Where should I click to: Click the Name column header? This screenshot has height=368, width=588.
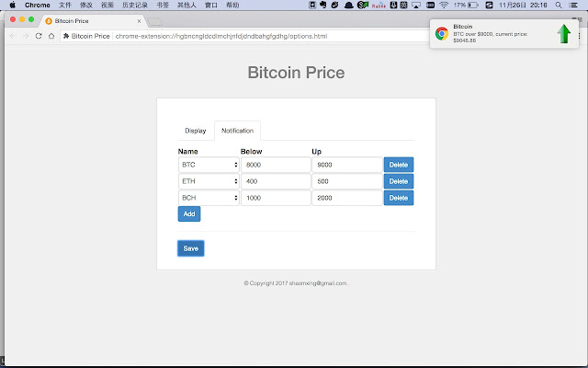click(x=187, y=152)
